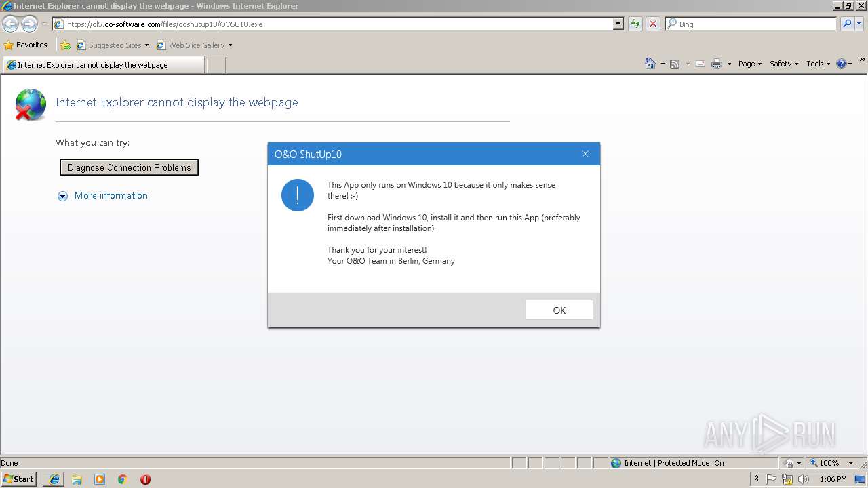The height and width of the screenshot is (488, 868).
Task: Click the 'Done' status bar text
Action: [x=9, y=463]
